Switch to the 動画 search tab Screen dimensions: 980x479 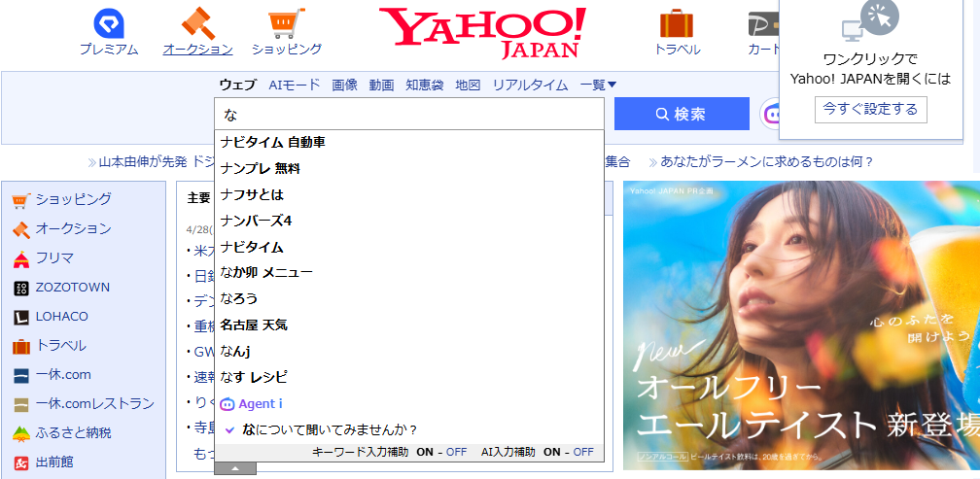tap(381, 85)
